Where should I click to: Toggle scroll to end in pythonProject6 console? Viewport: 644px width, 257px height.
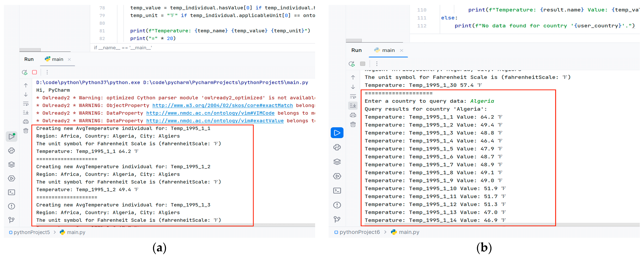(353, 105)
